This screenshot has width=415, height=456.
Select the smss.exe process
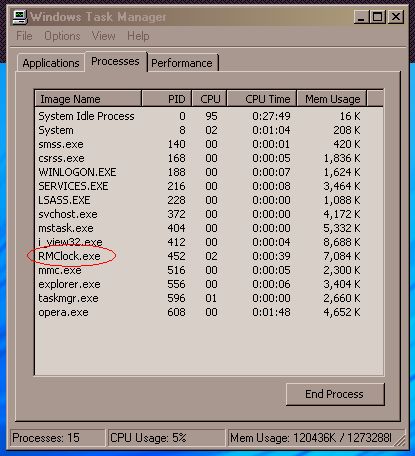coord(209,144)
